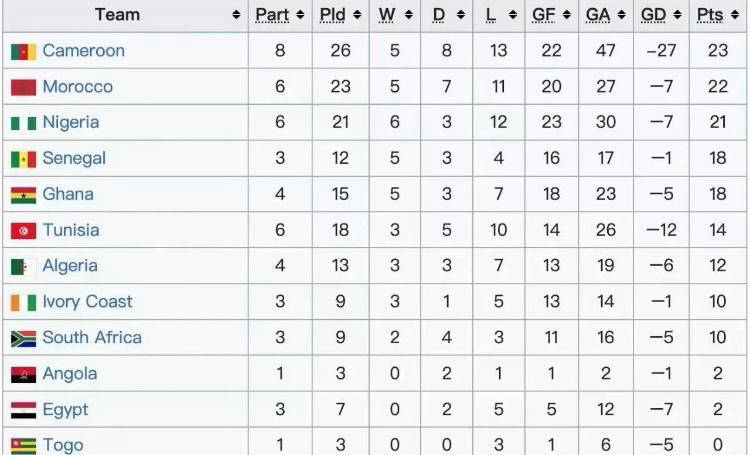Click the Tunisia flag icon
Viewport: 750px width, 455px height.
(23, 231)
